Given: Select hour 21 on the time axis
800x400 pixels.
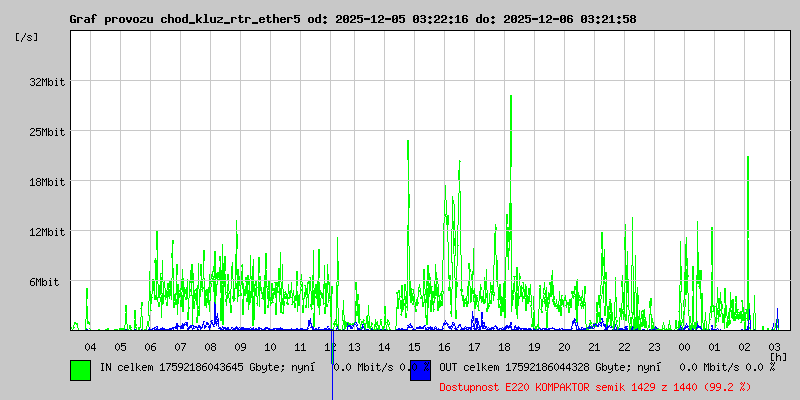Looking at the screenshot, I should tap(595, 346).
